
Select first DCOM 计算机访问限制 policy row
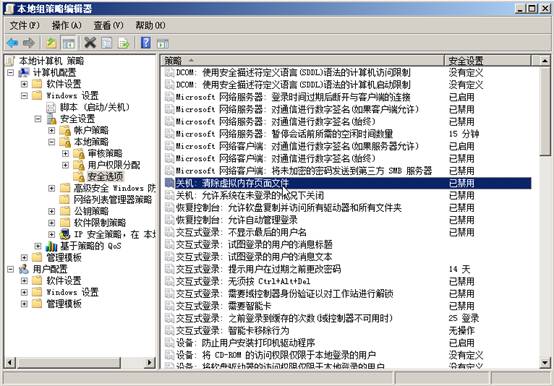293,73
